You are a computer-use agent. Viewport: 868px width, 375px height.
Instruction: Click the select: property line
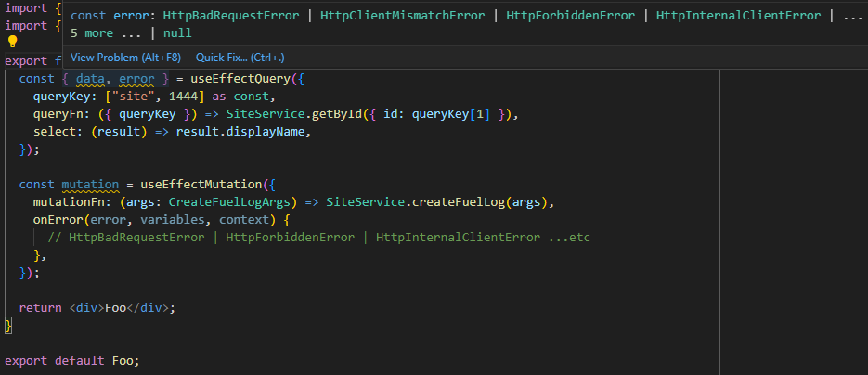(x=172, y=132)
